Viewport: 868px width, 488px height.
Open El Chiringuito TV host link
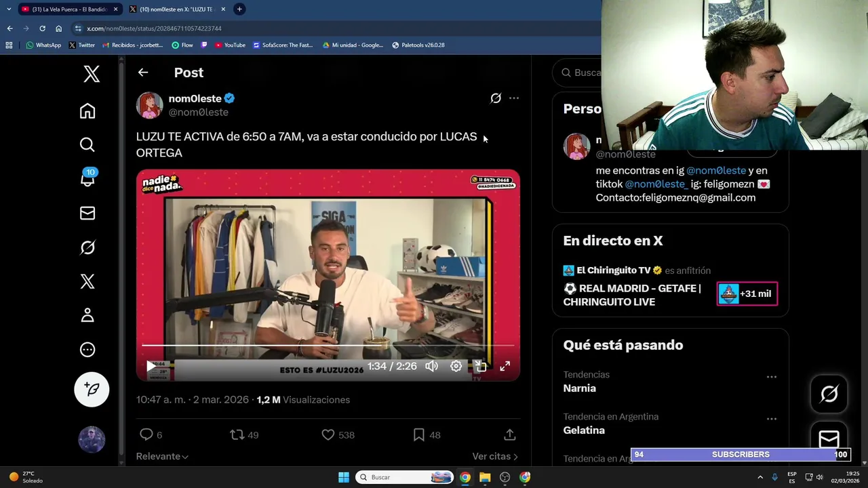point(614,270)
